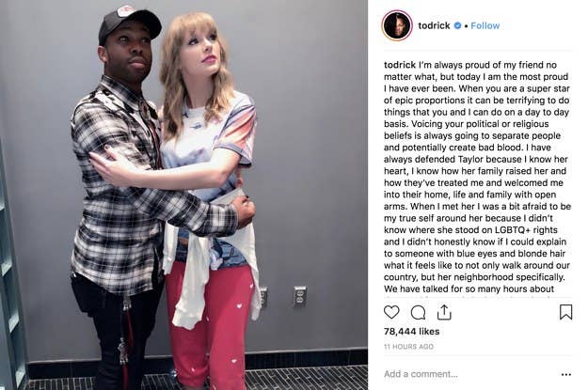Click the 11 HOURS AGO timestamp
588x390 pixels.
[x=408, y=347]
